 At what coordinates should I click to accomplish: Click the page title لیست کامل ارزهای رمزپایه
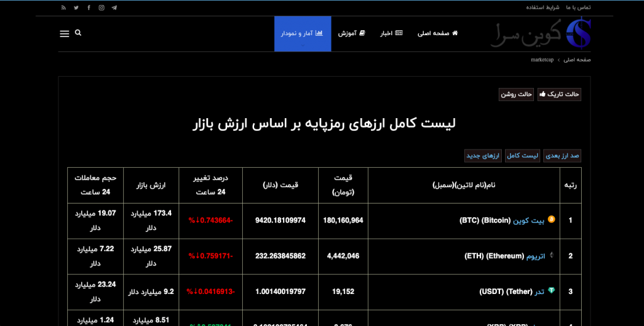324,124
